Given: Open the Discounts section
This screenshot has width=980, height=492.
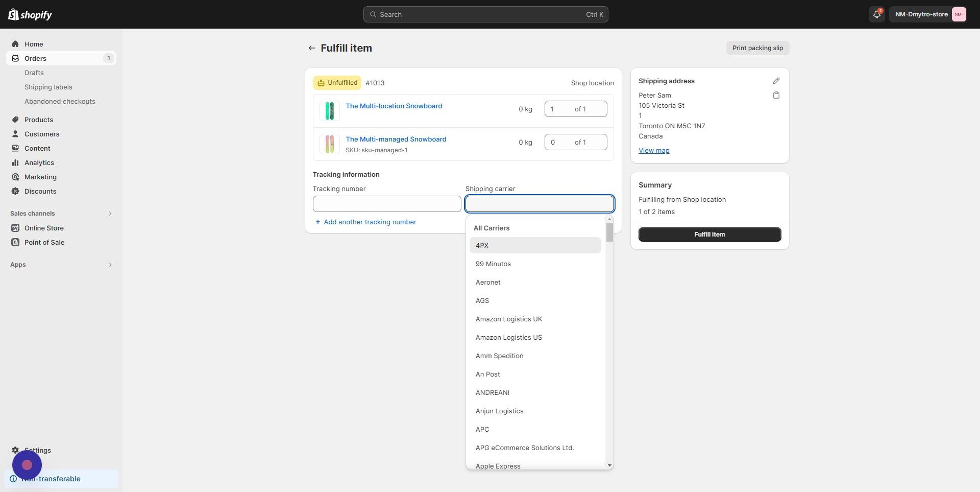Looking at the screenshot, I should [40, 191].
